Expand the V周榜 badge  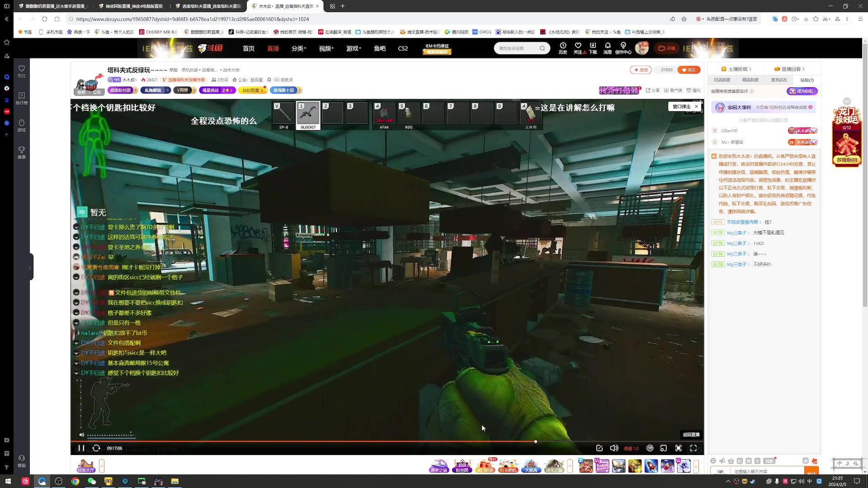point(185,90)
